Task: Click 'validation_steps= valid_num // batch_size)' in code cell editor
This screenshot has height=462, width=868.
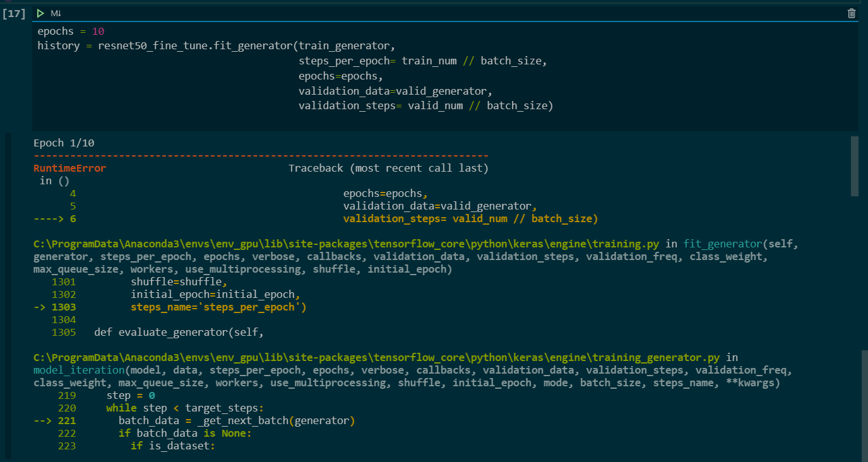Action: click(425, 106)
